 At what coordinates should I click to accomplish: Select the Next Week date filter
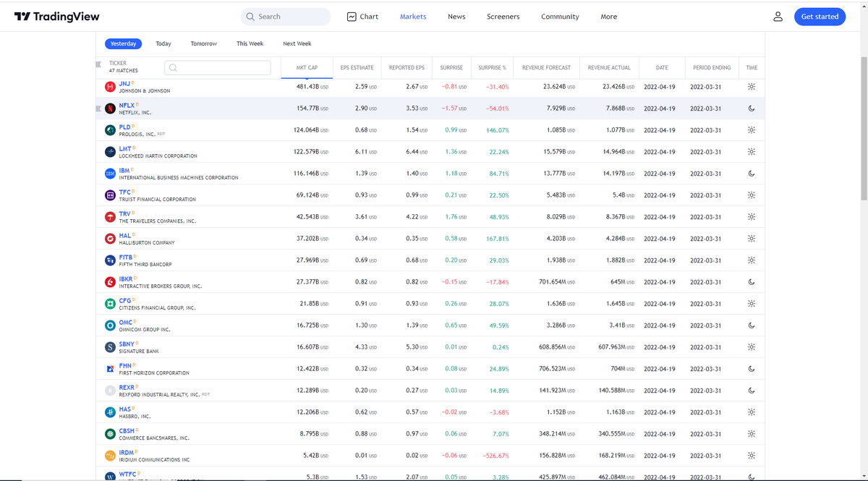tap(297, 43)
